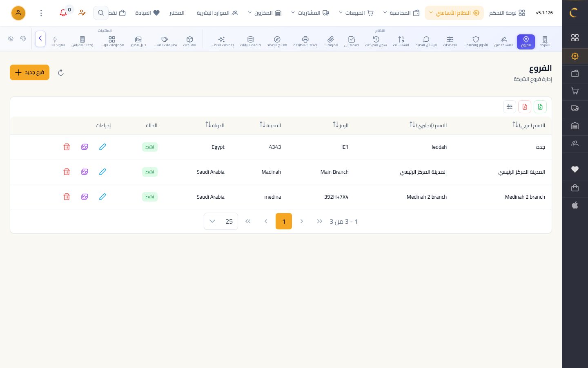Expand the المبيعات (Sales) menu
Viewport: 588px width, 368px height.
[356, 13]
